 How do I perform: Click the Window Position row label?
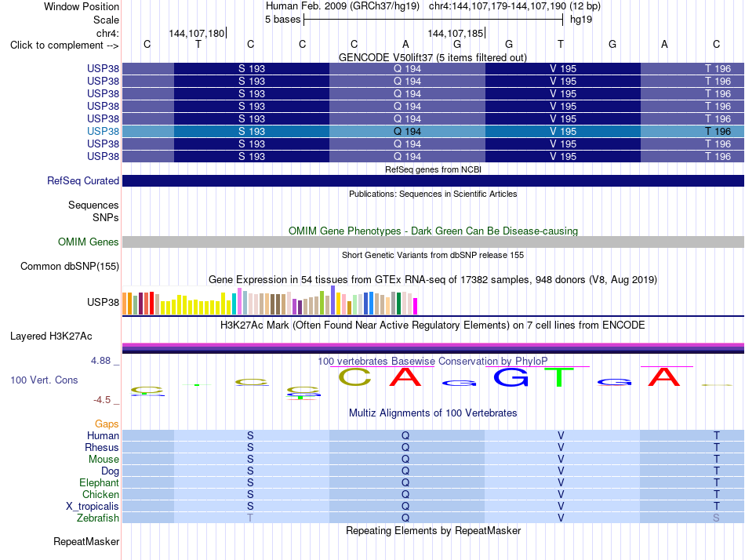point(82,6)
